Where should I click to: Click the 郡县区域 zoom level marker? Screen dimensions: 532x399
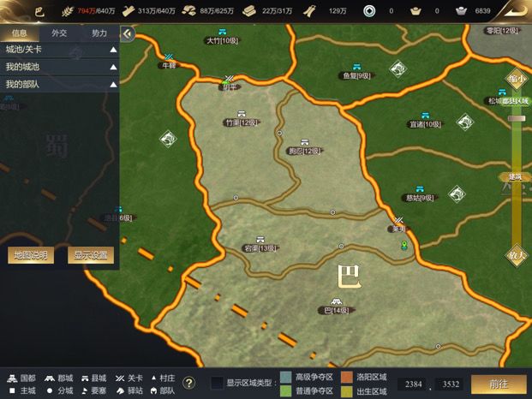click(x=516, y=101)
